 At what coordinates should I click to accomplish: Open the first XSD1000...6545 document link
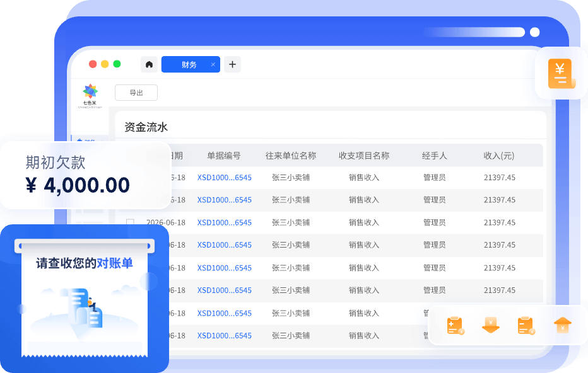point(224,177)
